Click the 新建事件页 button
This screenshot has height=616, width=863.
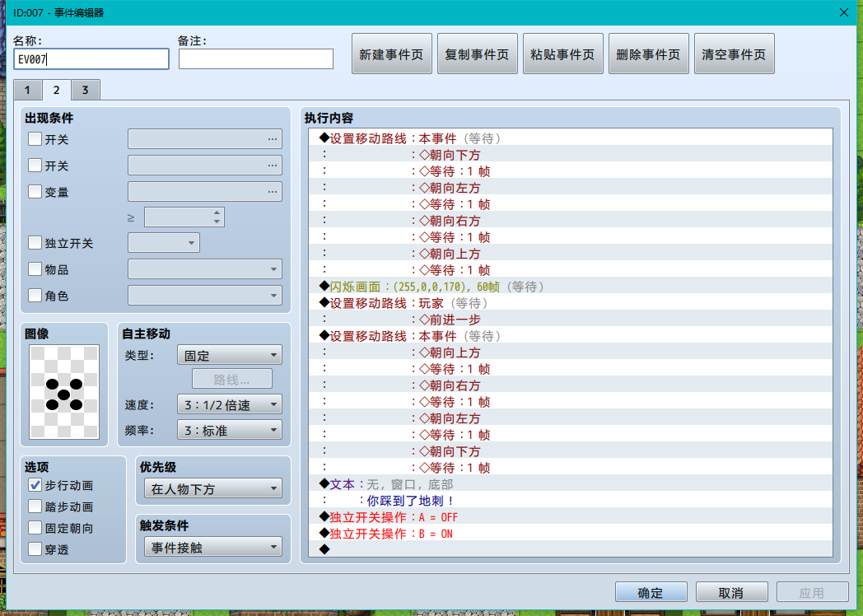(x=392, y=54)
